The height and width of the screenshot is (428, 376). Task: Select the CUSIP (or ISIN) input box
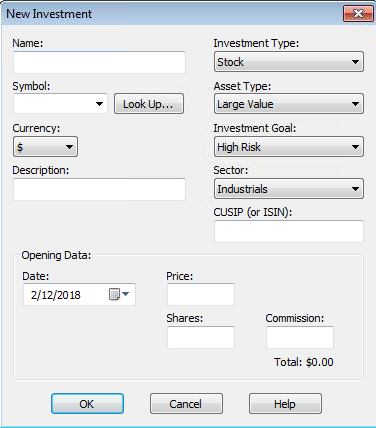click(x=289, y=231)
